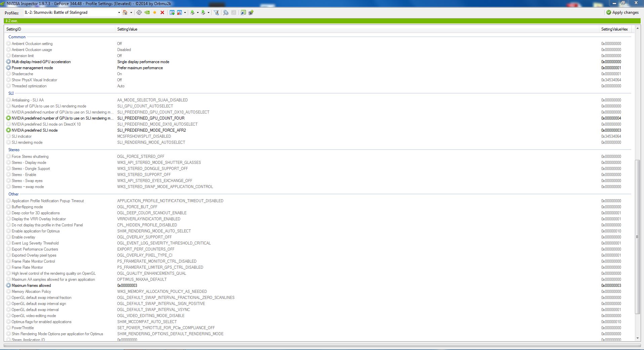Sort by the SettingID column header
This screenshot has width=644, height=350.
click(x=59, y=29)
